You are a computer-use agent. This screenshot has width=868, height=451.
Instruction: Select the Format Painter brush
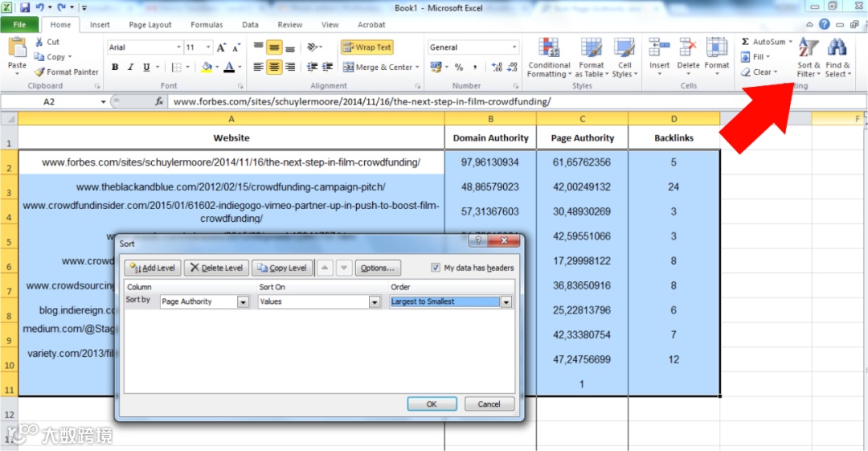pos(39,72)
